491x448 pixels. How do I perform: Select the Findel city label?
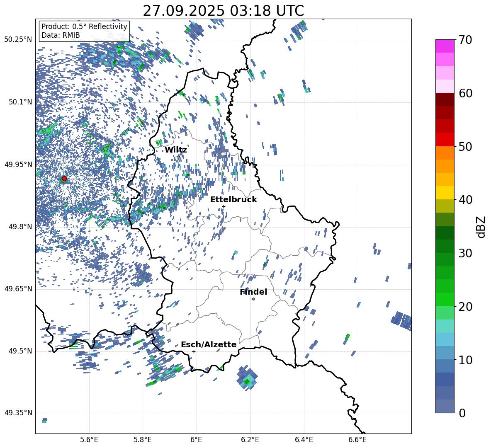253,292
